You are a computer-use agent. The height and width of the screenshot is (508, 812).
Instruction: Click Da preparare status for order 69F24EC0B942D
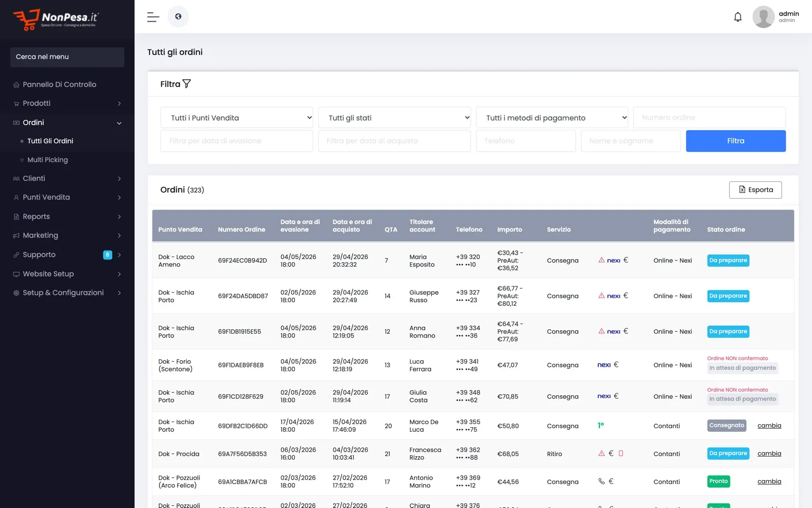click(728, 260)
